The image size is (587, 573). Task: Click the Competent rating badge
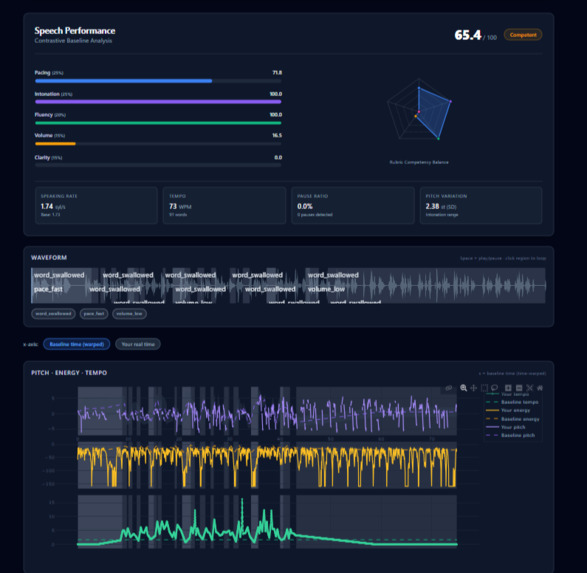pos(523,35)
